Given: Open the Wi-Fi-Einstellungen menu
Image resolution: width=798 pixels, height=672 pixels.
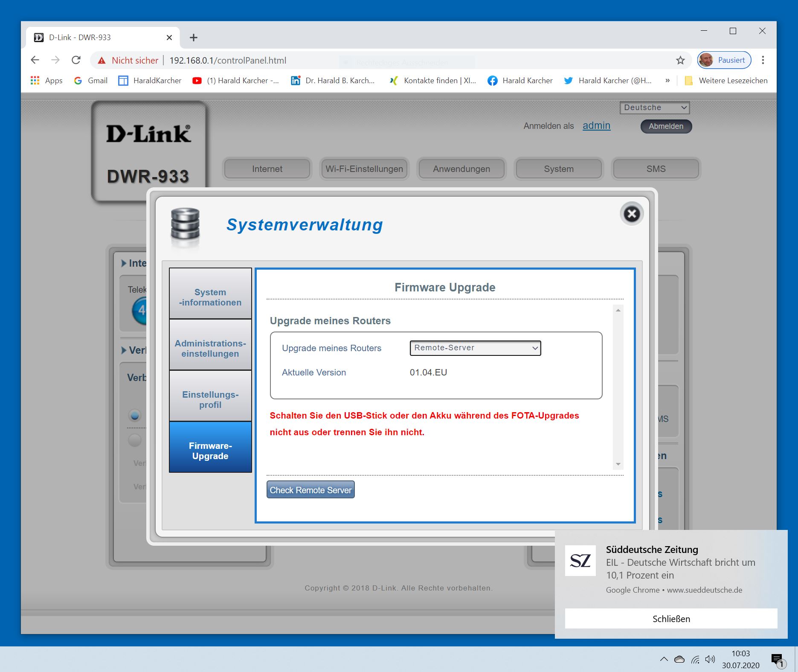Looking at the screenshot, I should coord(364,169).
